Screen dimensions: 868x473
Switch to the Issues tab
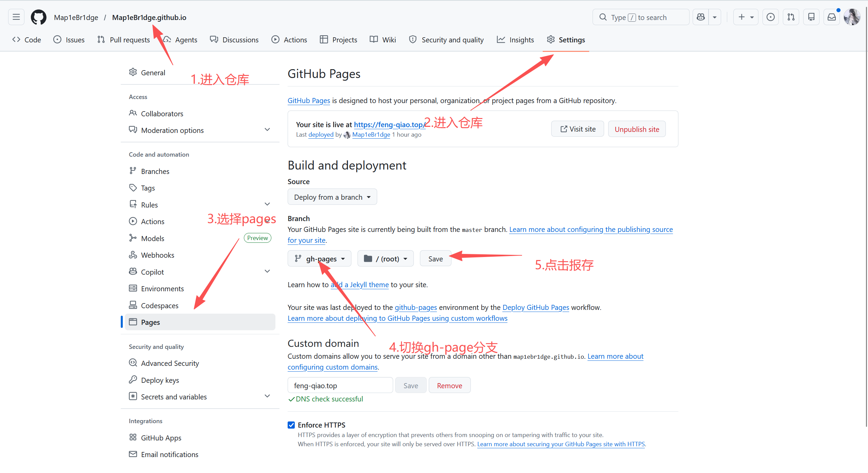pyautogui.click(x=69, y=40)
